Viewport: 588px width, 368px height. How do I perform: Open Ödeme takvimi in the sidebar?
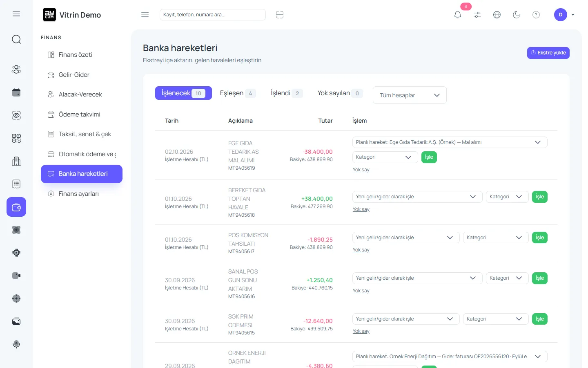pyautogui.click(x=82, y=114)
